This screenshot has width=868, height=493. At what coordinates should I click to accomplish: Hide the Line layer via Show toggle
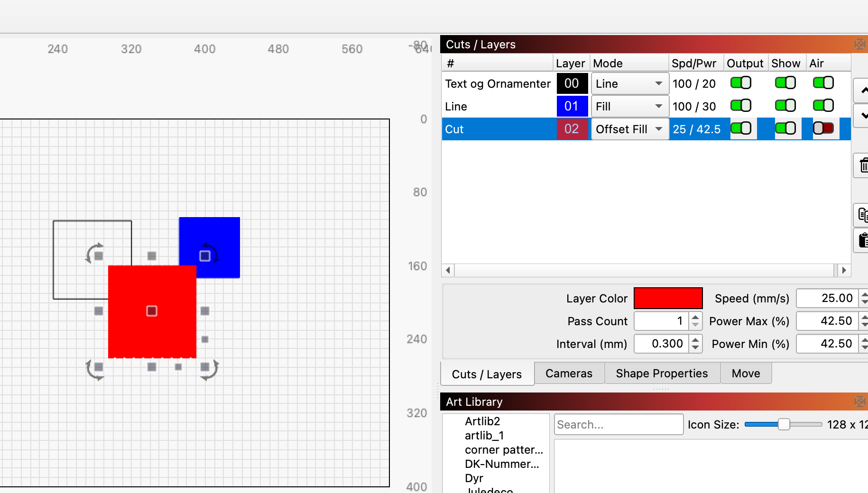[x=785, y=106]
